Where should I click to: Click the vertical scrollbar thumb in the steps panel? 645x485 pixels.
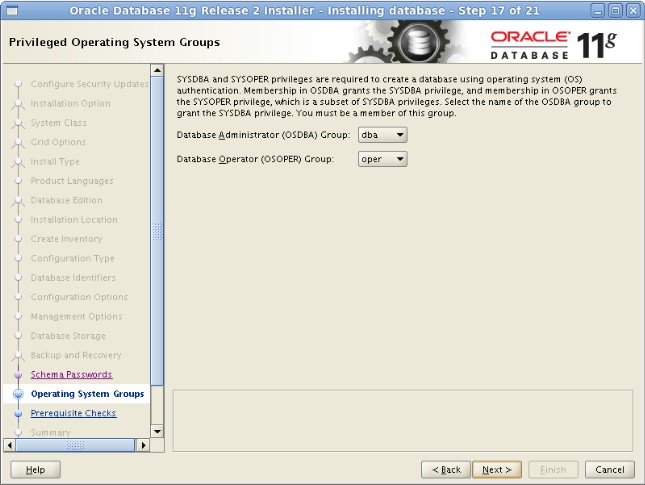(157, 231)
